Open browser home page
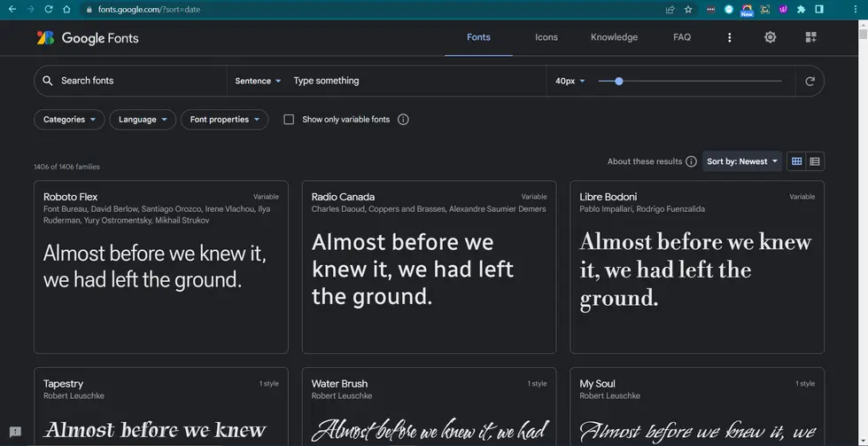Viewport: 868px width, 446px height. tap(66, 9)
